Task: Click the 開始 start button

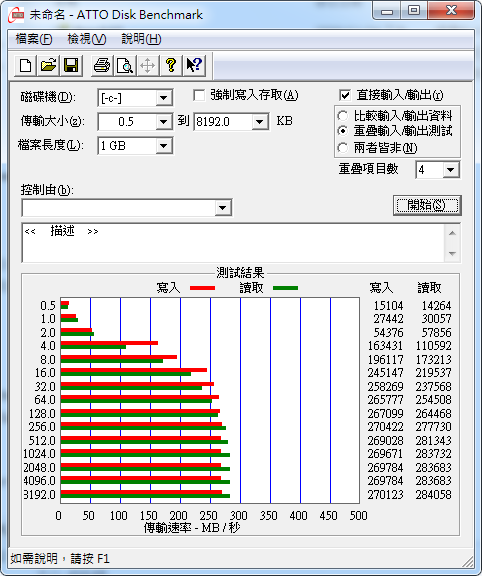Action: click(x=427, y=205)
